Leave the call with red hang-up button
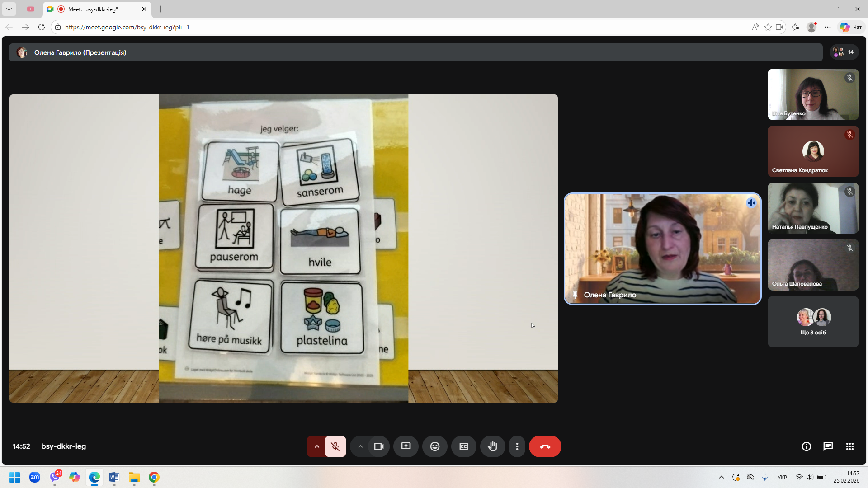868x488 pixels. coord(545,446)
